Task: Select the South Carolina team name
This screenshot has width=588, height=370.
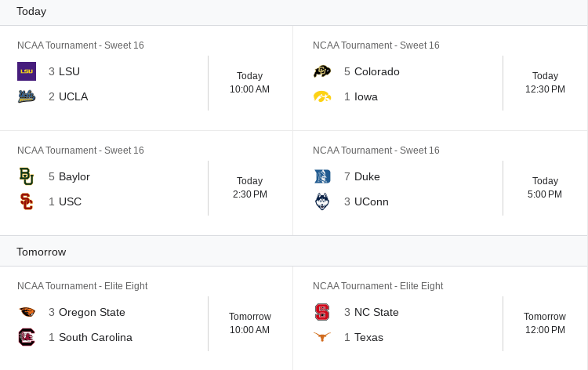Action: (96, 337)
